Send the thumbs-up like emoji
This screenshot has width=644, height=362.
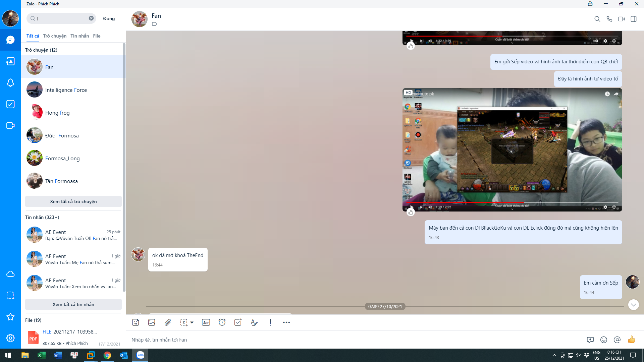[x=632, y=340]
